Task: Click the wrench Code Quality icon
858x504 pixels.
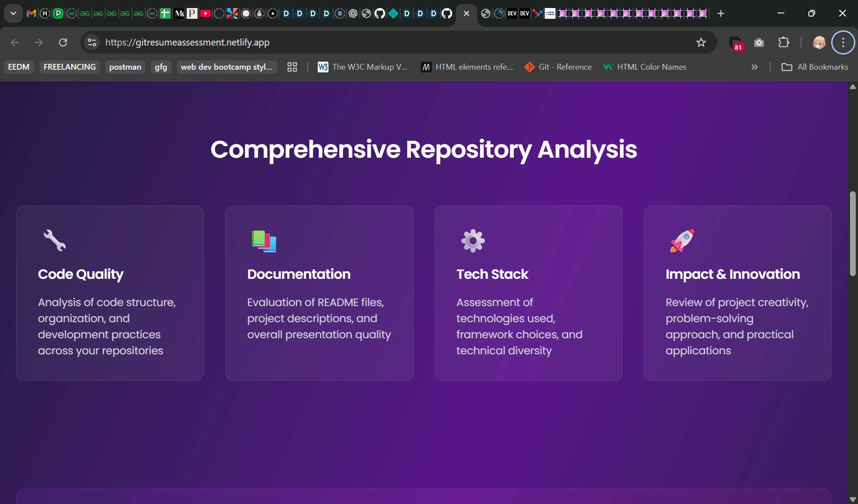Action: (55, 241)
